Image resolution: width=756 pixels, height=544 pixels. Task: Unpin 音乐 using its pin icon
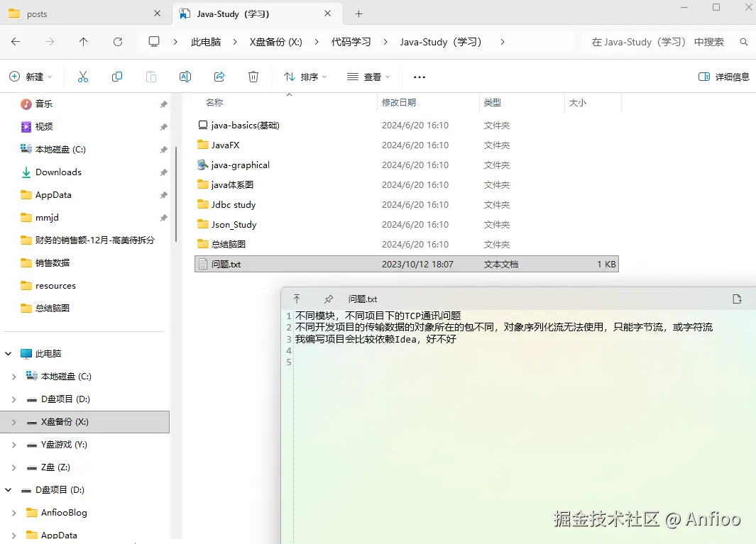(x=163, y=104)
